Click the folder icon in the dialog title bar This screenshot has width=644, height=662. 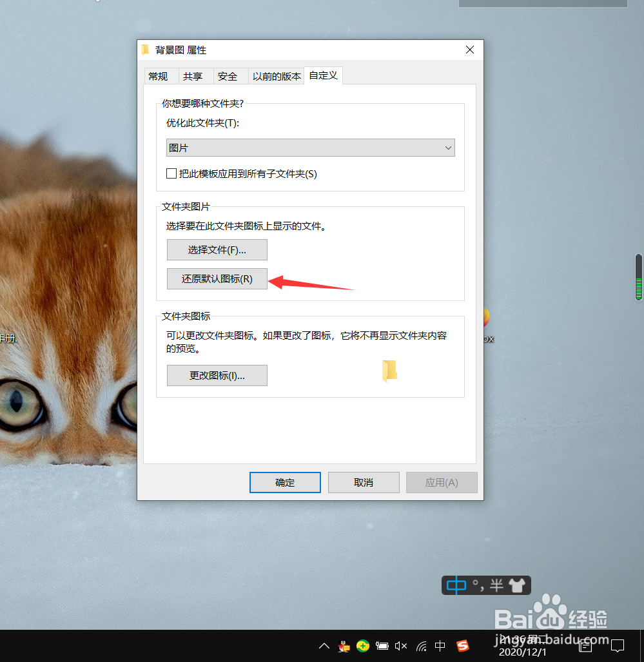pos(145,50)
